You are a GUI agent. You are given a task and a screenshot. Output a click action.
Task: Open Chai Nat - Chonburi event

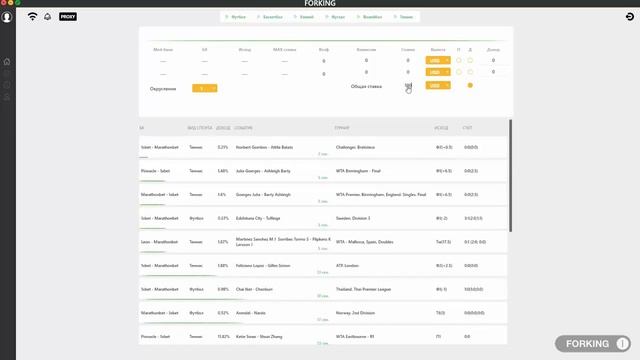pos(254,289)
